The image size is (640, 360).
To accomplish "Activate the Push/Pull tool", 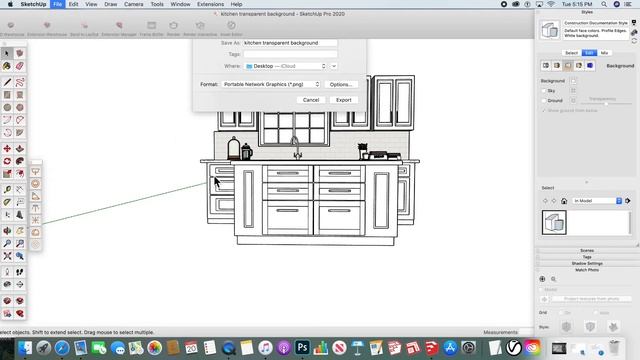I will pyautogui.click(x=20, y=149).
